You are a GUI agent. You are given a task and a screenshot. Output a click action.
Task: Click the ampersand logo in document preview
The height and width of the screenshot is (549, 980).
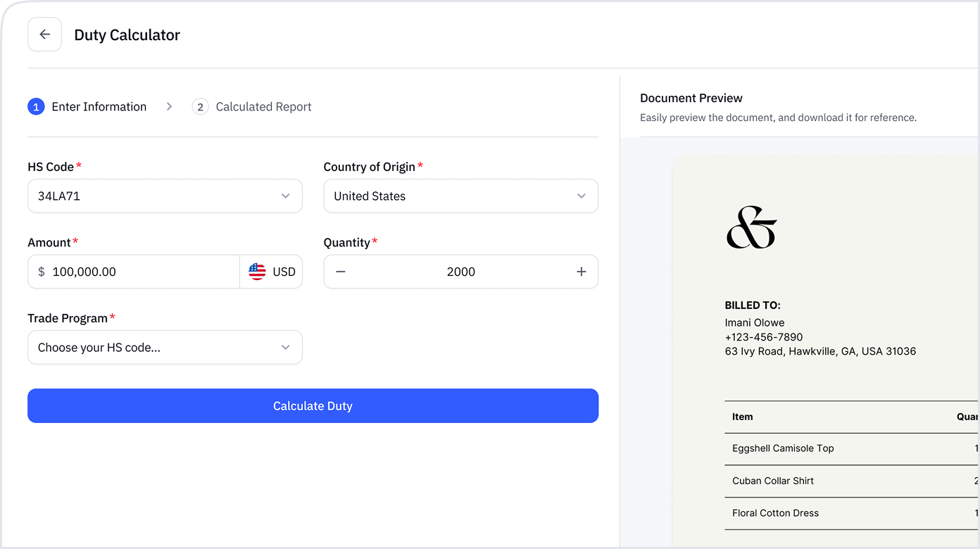tap(751, 227)
